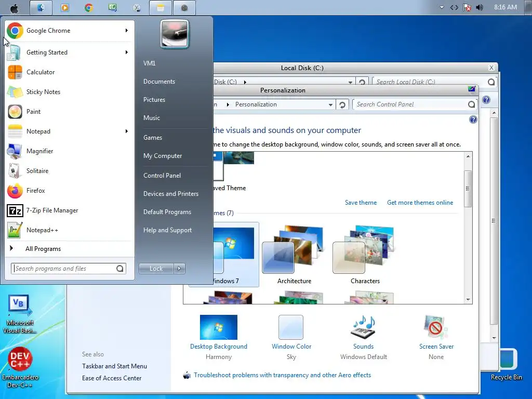Show hidden tray icons arrow
Screen dimensions: 532x399
442,7
